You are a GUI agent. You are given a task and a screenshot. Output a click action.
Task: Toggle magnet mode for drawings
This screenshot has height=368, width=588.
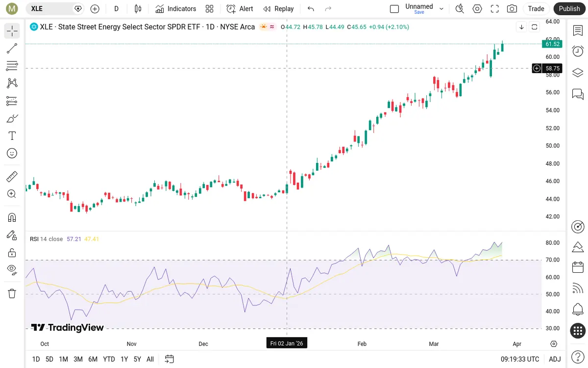[12, 217]
